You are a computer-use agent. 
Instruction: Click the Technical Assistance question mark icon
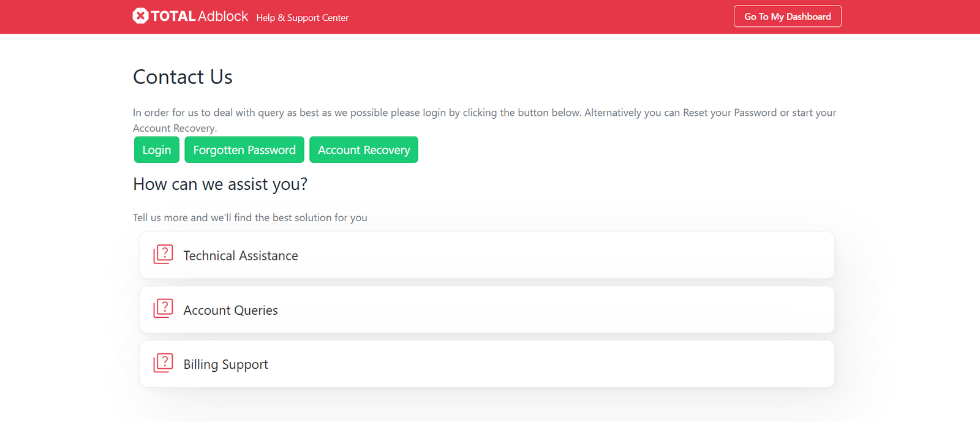tap(163, 254)
